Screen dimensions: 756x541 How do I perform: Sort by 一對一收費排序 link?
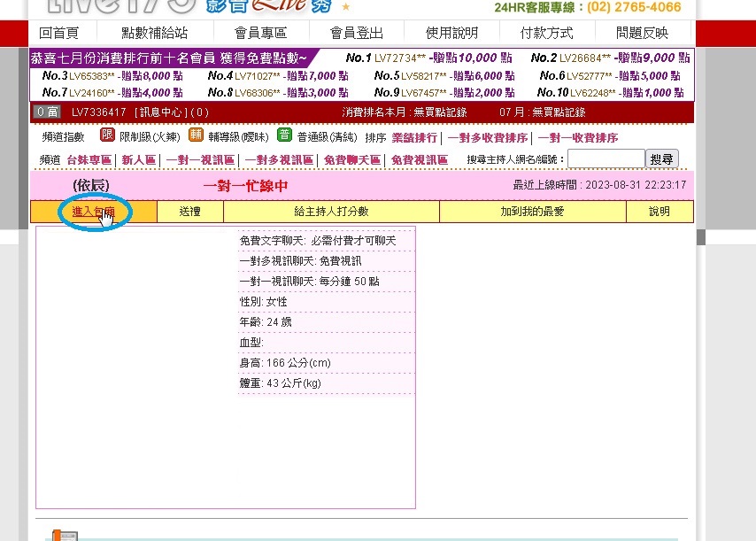[x=577, y=138]
